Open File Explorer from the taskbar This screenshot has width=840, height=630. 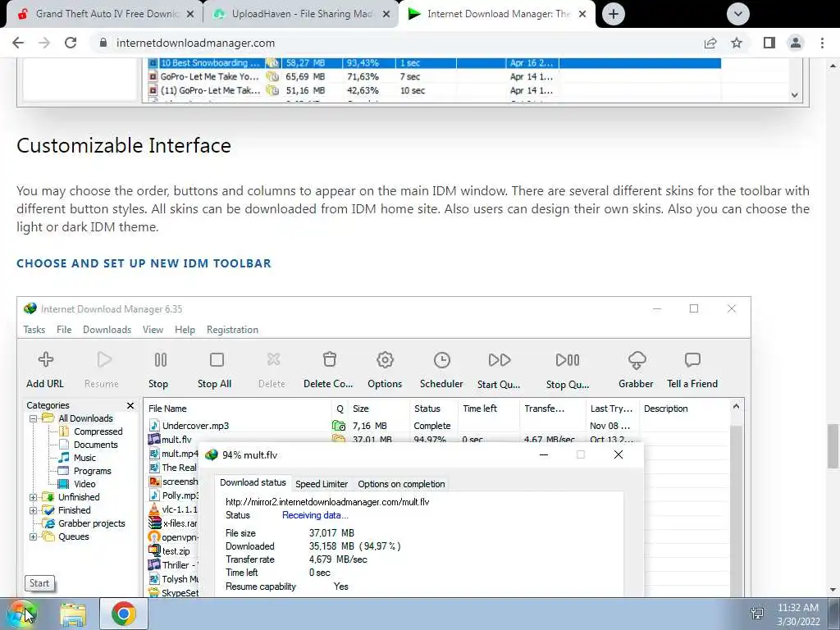[73, 614]
